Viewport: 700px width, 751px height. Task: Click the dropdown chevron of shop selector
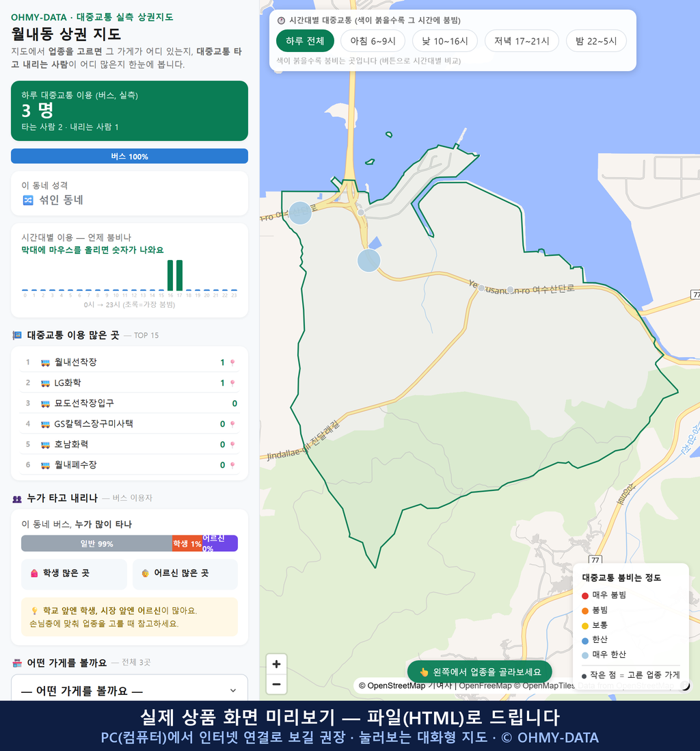(x=232, y=691)
